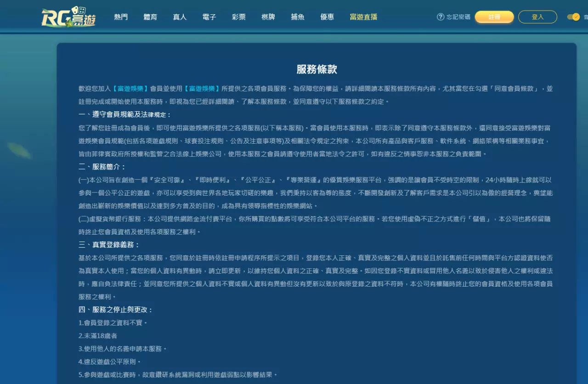588x384 pixels.
Task: Open the 熱門 navigation menu
Action: [x=120, y=17]
